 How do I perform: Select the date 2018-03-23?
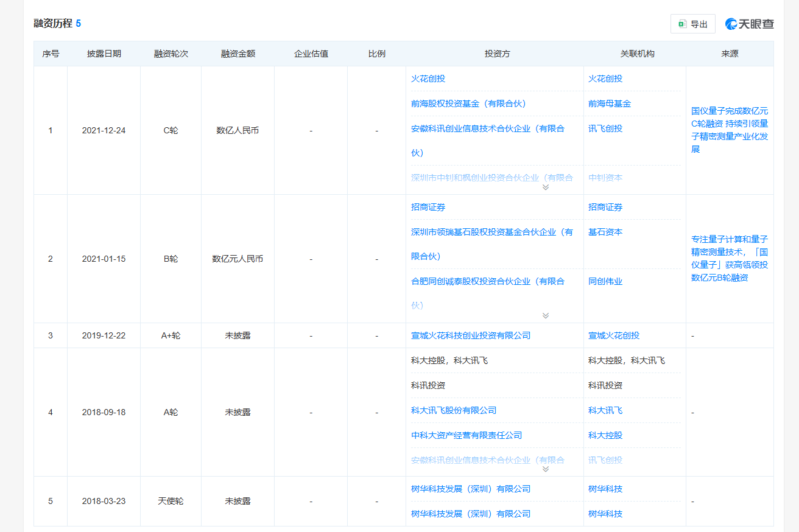click(x=104, y=501)
